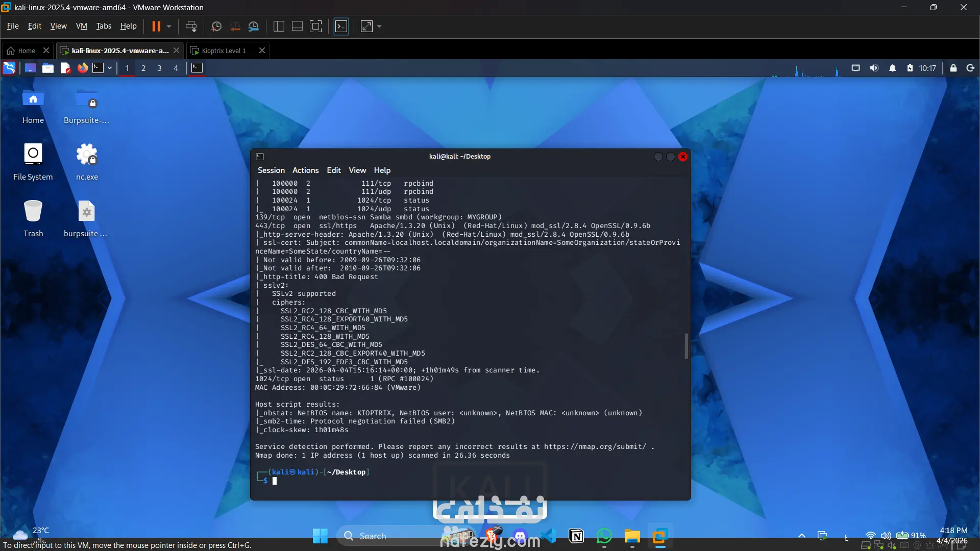Toggle VMware console view
The width and height of the screenshot is (980, 551).
[341, 26]
